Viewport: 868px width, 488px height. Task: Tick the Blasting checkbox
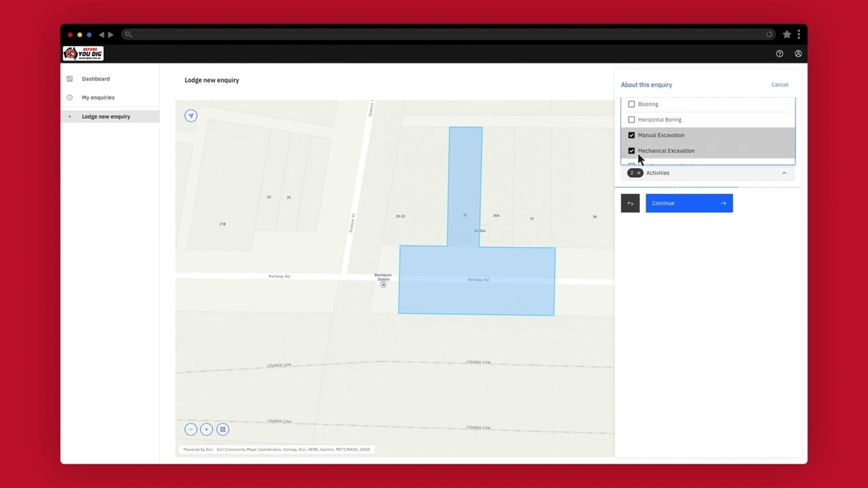click(631, 104)
